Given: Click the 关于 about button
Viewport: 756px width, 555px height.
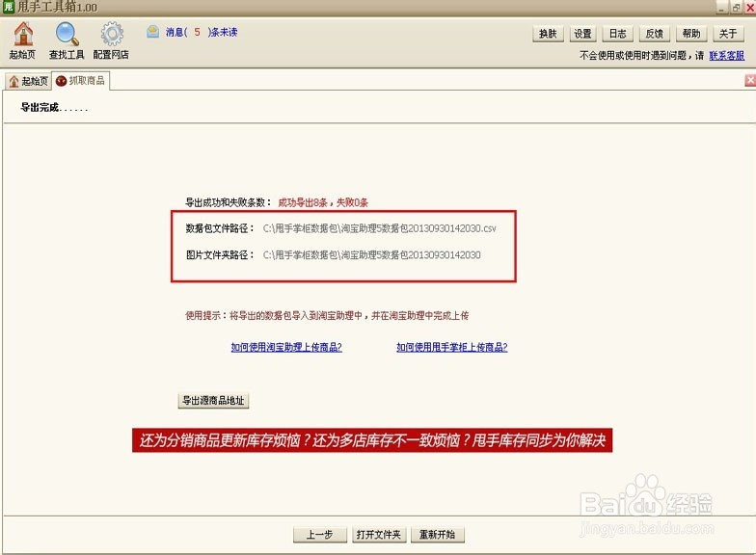Looking at the screenshot, I should [x=728, y=34].
